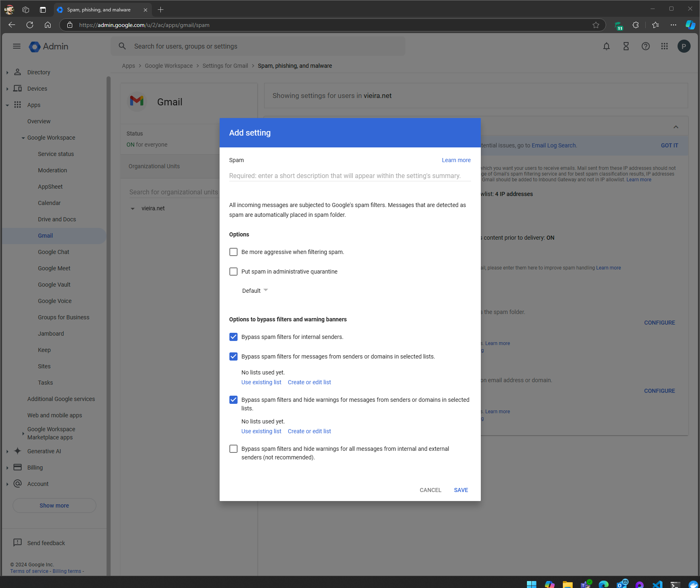Close the Spam, phishing, and malware tab
The height and width of the screenshot is (588, 700).
pyautogui.click(x=145, y=10)
